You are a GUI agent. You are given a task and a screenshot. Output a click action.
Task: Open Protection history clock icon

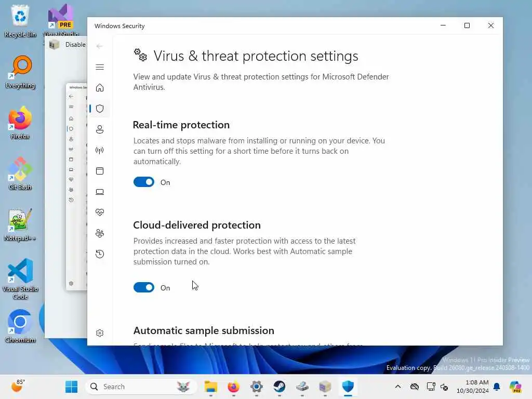pos(100,254)
